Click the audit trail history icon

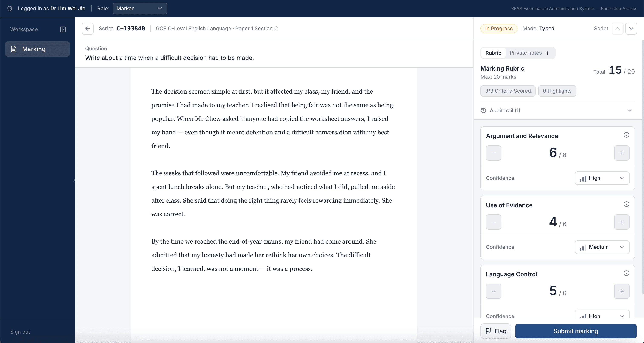point(483,111)
